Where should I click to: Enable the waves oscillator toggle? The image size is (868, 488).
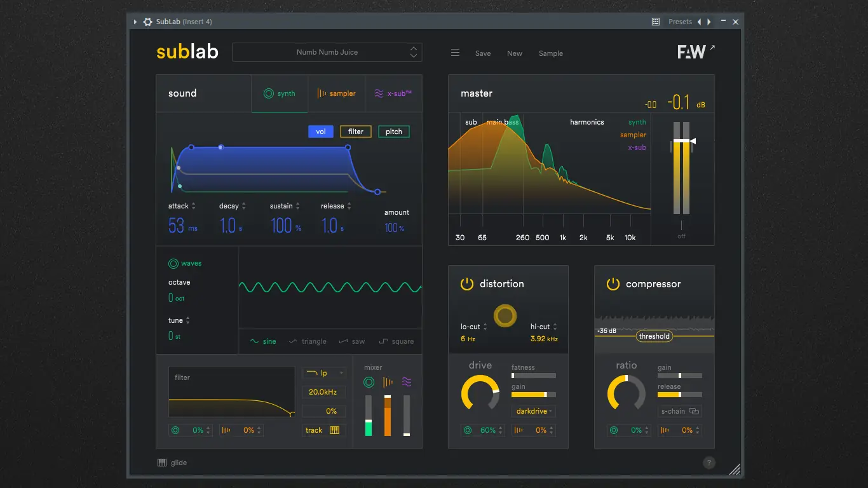pos(172,262)
